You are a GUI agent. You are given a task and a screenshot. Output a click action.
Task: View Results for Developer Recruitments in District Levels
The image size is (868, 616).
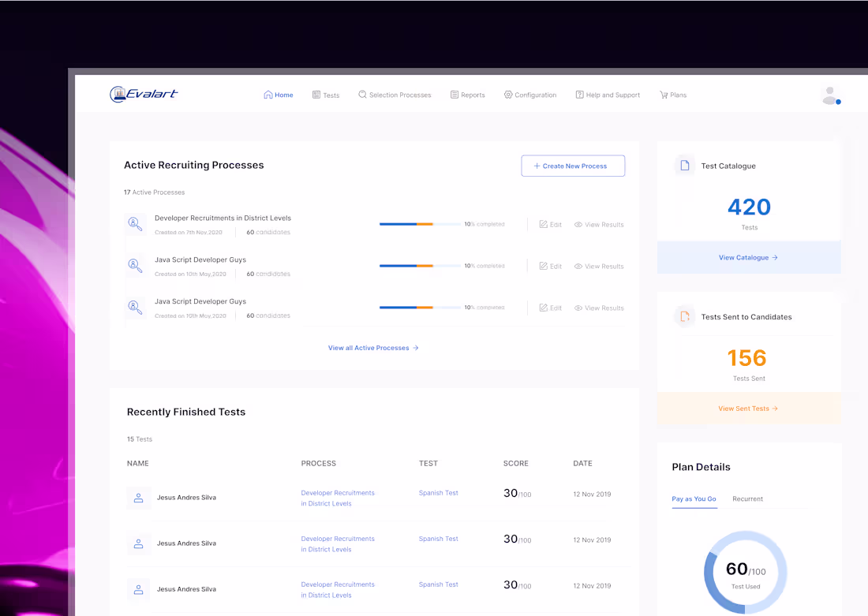(599, 224)
